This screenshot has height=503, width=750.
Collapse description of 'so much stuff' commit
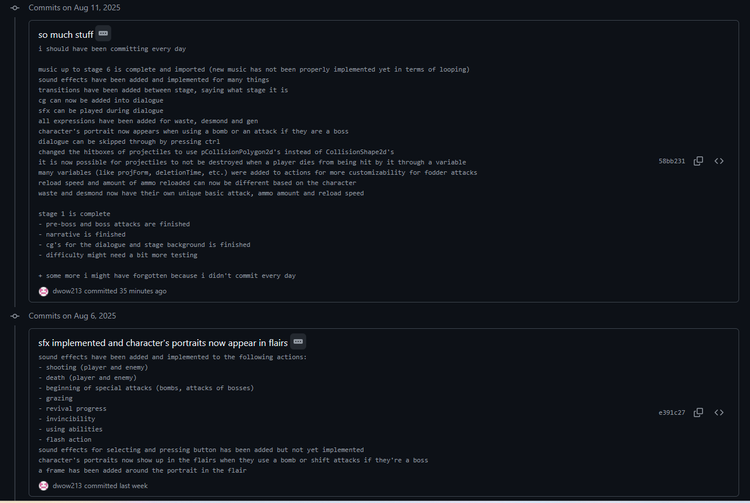point(103,33)
